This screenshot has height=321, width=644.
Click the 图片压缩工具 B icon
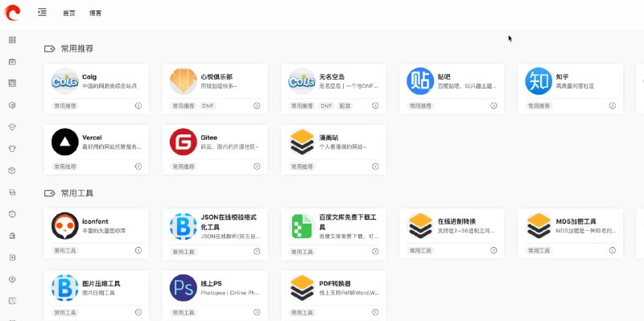tap(65, 288)
